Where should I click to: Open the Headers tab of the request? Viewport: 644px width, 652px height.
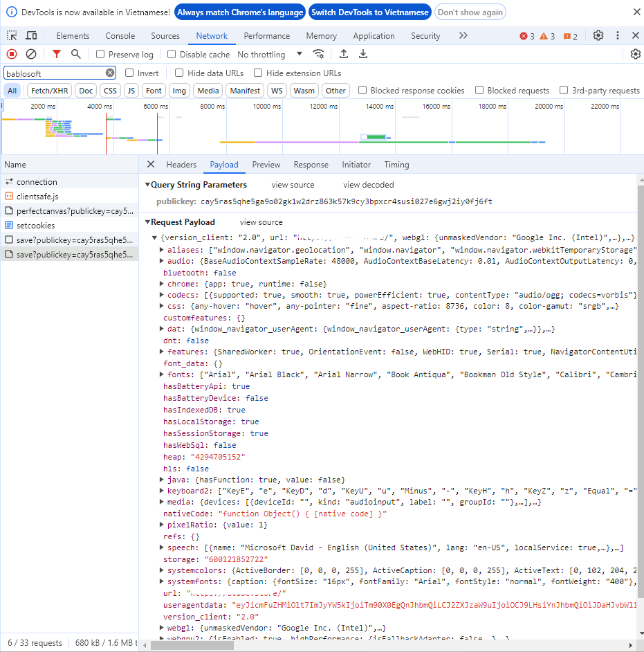(x=181, y=165)
